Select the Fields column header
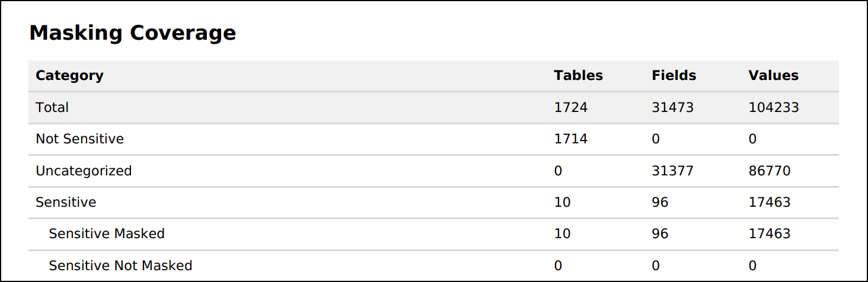 [674, 76]
